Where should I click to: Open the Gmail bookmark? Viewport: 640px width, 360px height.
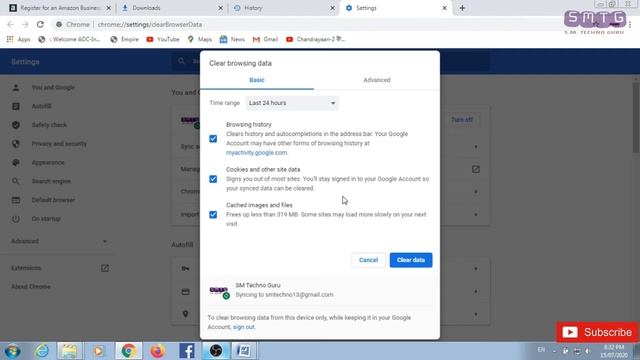point(265,39)
